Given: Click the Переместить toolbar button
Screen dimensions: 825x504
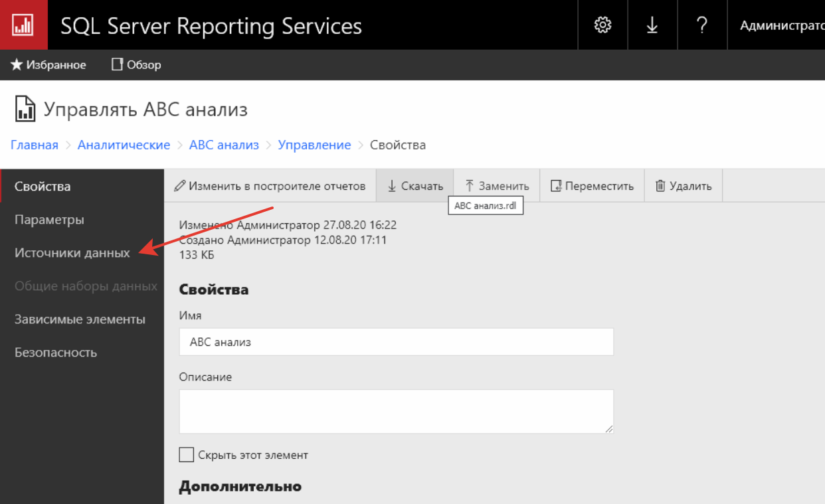Looking at the screenshot, I should [x=592, y=186].
